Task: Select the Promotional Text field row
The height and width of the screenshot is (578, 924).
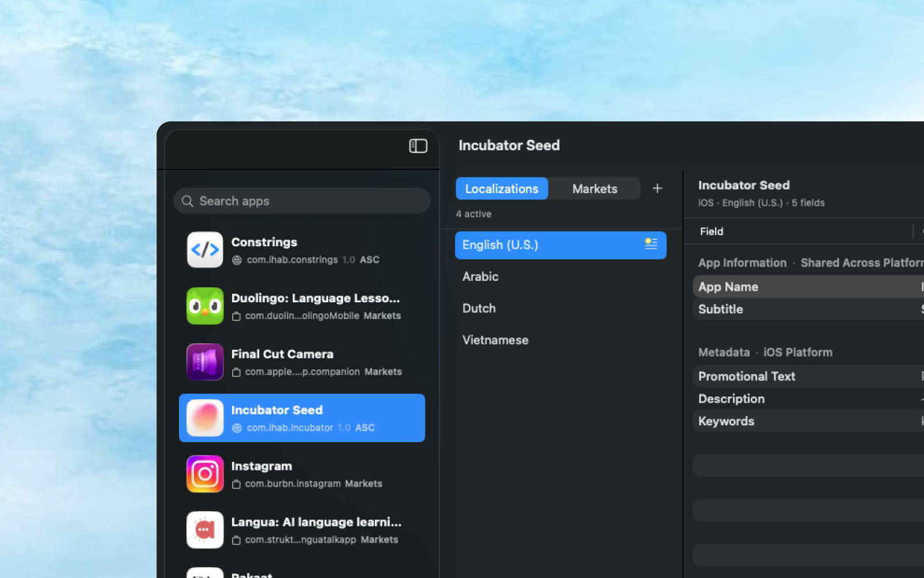Action: (808, 376)
